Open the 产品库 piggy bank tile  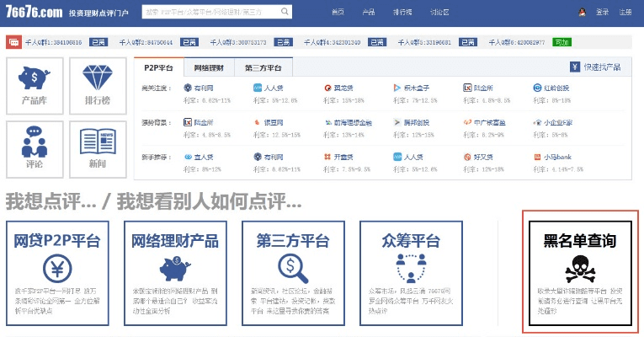pos(34,84)
